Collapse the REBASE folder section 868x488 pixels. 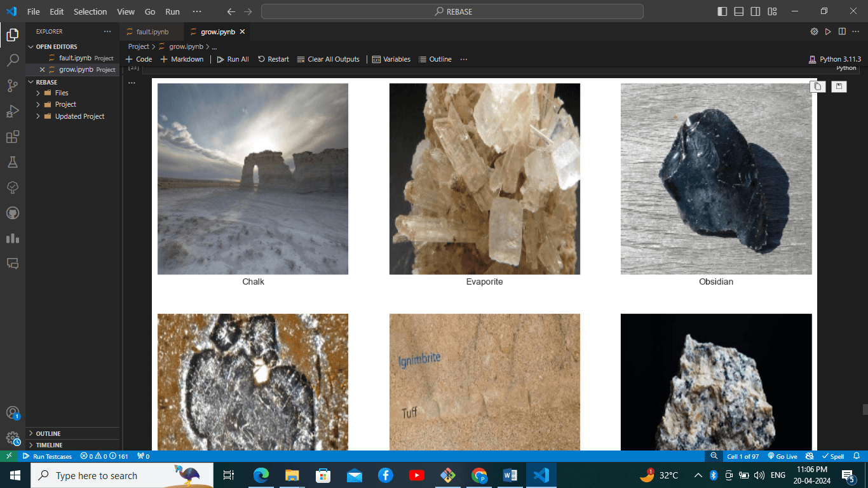(72, 82)
